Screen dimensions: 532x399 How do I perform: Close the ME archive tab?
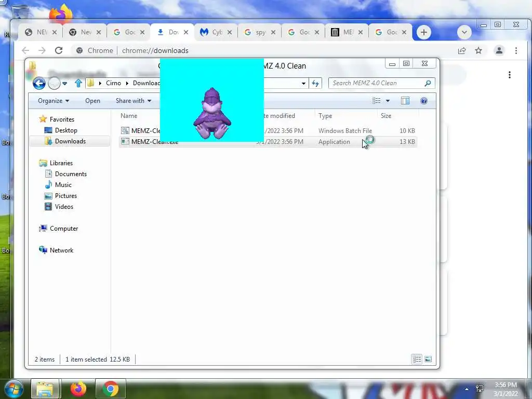(x=361, y=32)
